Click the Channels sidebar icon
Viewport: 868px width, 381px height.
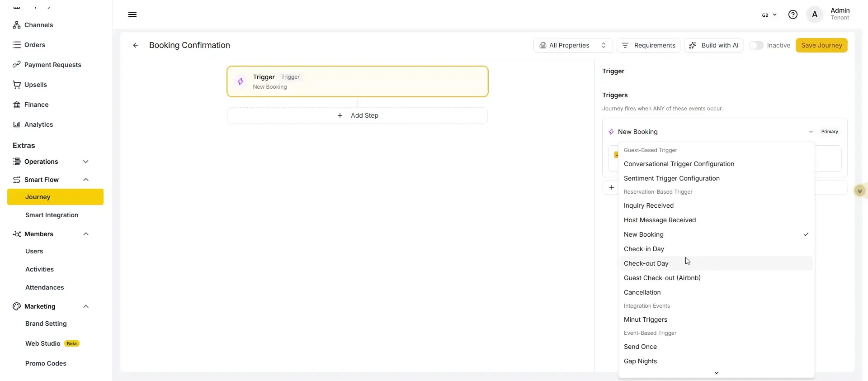tap(17, 25)
